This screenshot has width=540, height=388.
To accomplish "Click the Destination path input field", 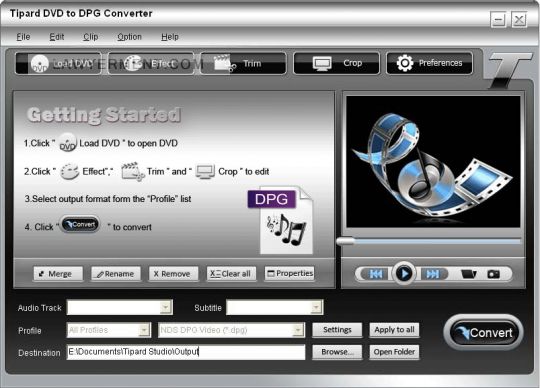I will pos(186,352).
